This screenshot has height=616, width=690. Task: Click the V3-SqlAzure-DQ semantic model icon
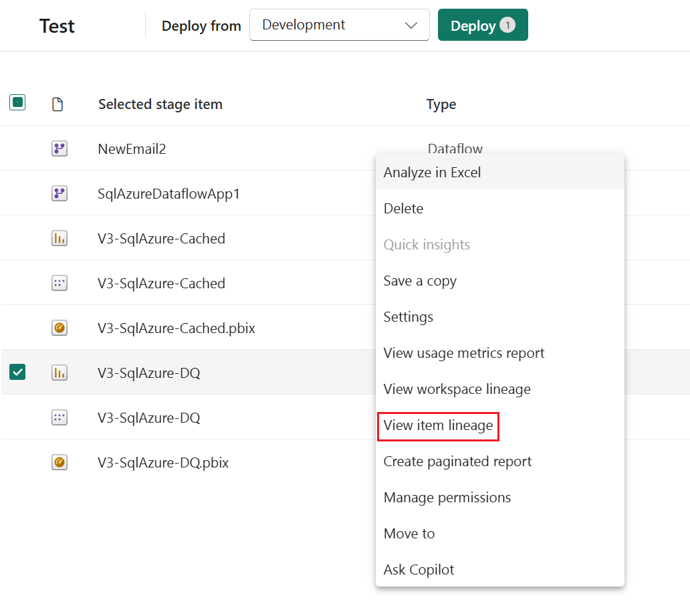tap(59, 417)
